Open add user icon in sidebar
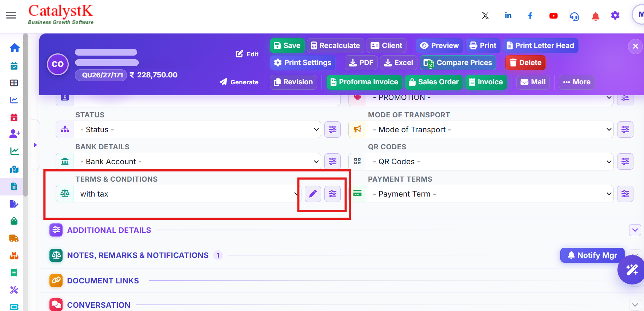644x311 pixels. point(15,134)
